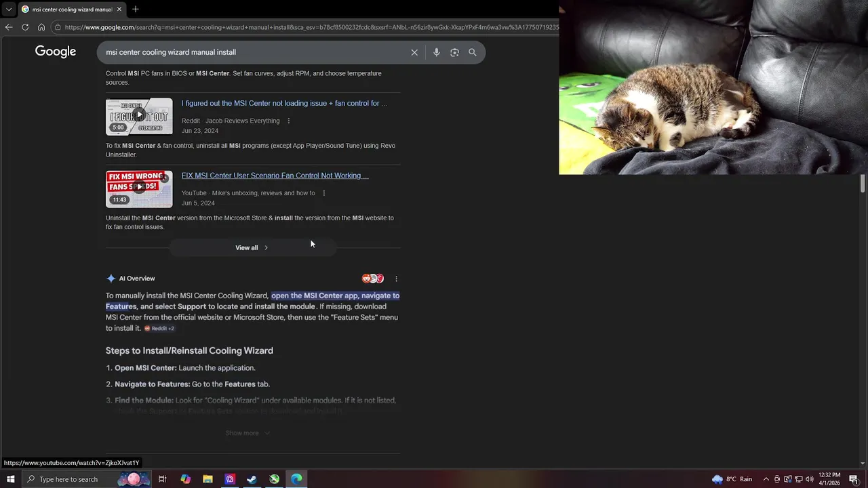Search by image with Google Lens
This screenshot has height=488, width=868.
(454, 52)
